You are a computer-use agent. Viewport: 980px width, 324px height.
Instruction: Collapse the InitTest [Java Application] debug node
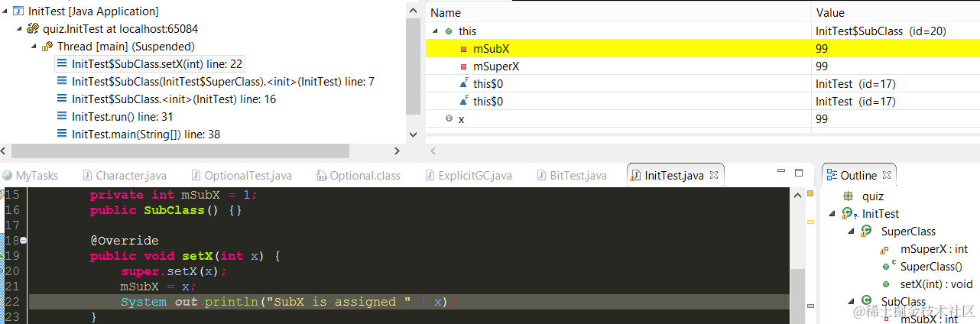click(x=5, y=11)
